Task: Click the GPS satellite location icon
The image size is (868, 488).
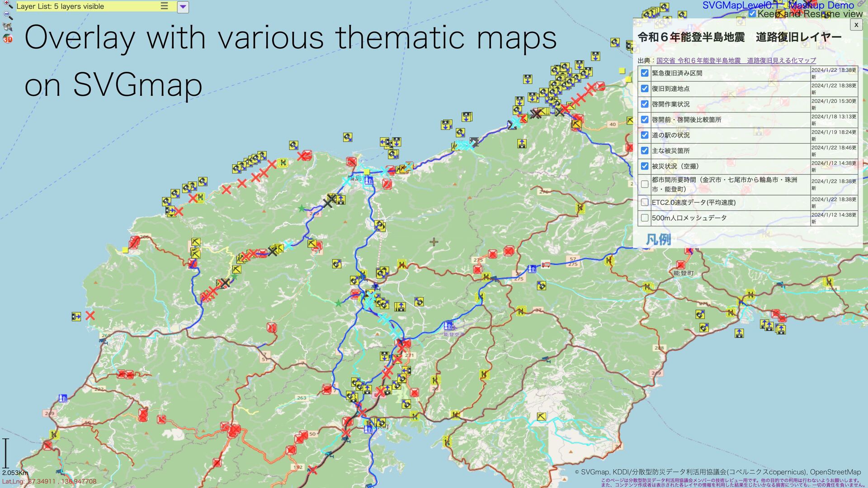Action: click(8, 27)
